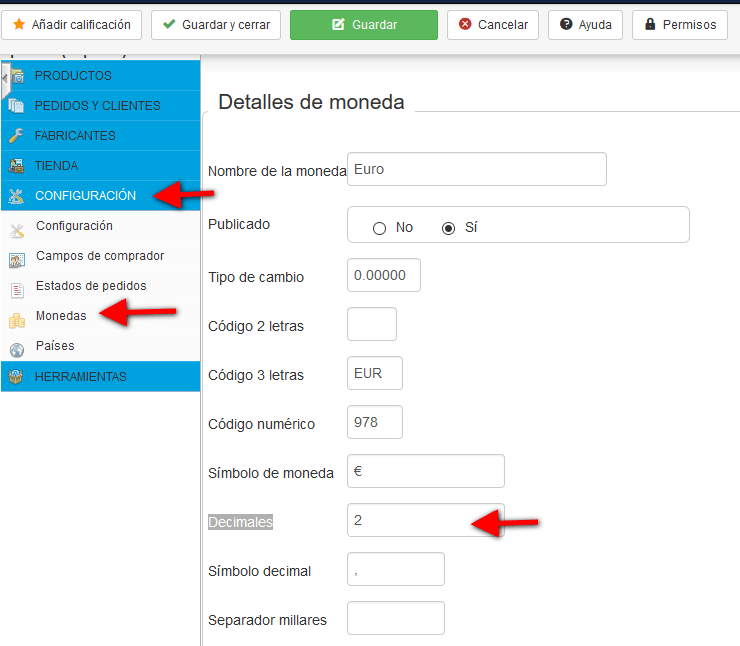This screenshot has height=646, width=740.
Task: Focus the Símbolo decimal field
Action: coord(396,569)
